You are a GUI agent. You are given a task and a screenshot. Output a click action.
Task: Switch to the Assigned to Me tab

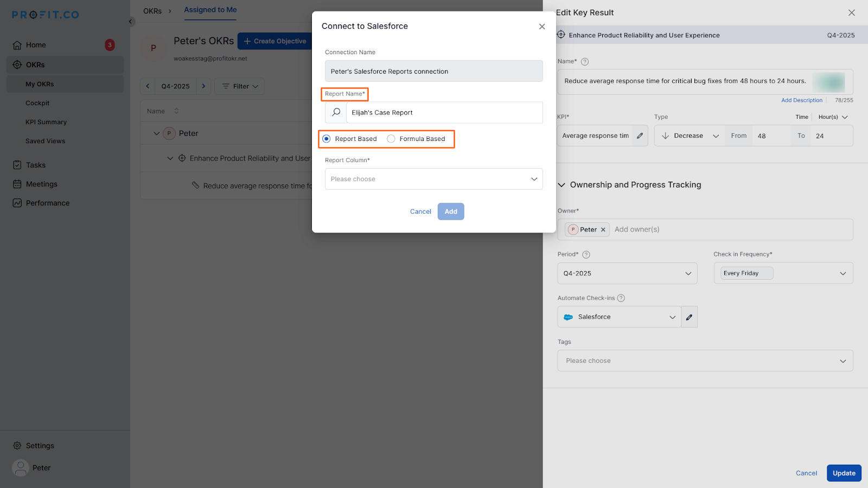[x=210, y=10]
